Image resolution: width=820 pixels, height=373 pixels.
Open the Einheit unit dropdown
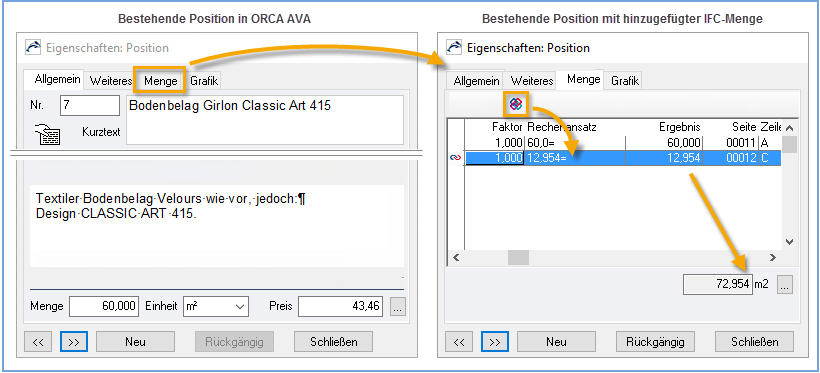pyautogui.click(x=215, y=307)
